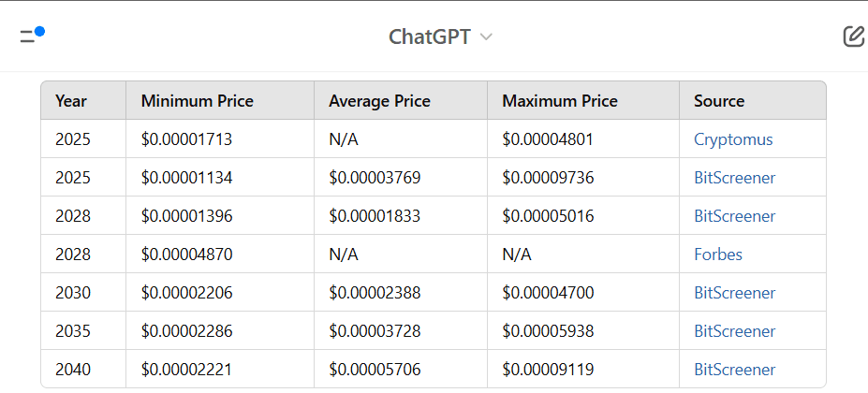Image resolution: width=868 pixels, height=393 pixels.
Task: Click the Maximum Price column header
Action: [x=559, y=101]
